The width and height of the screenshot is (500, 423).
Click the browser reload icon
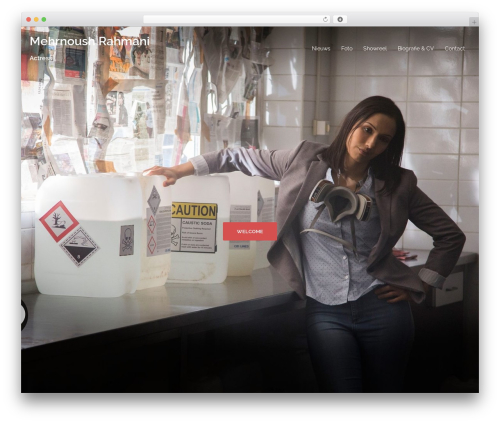(325, 19)
